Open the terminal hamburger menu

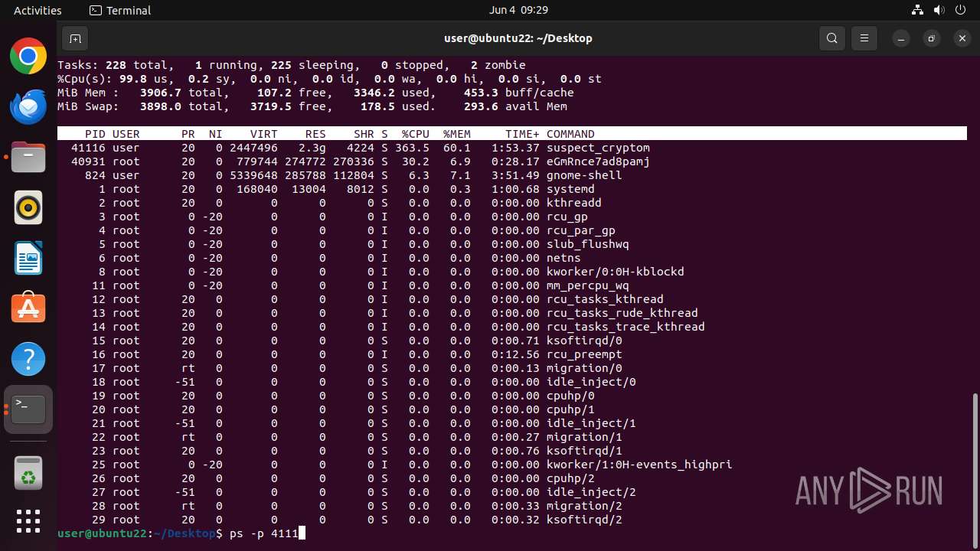pyautogui.click(x=864, y=38)
